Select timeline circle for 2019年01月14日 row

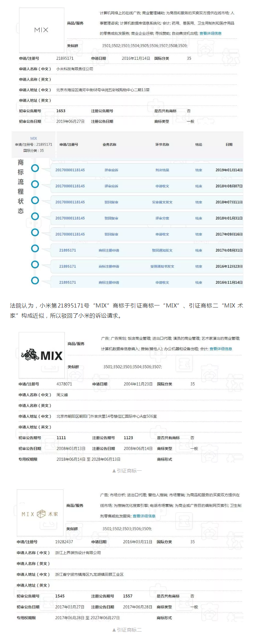pyautogui.click(x=35, y=168)
